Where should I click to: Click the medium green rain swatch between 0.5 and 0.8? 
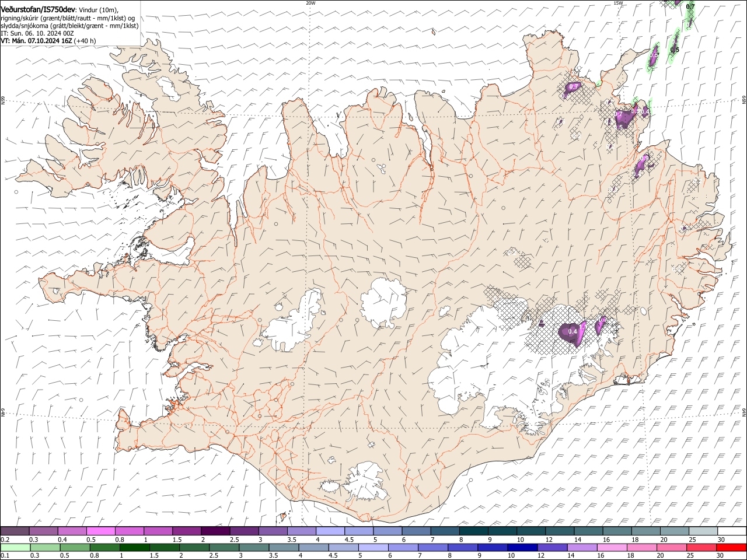(x=75, y=547)
